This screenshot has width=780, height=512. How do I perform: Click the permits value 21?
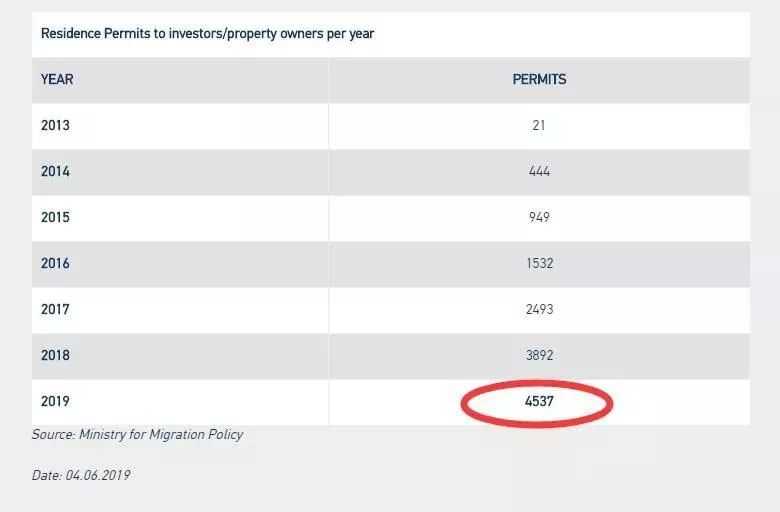539,126
